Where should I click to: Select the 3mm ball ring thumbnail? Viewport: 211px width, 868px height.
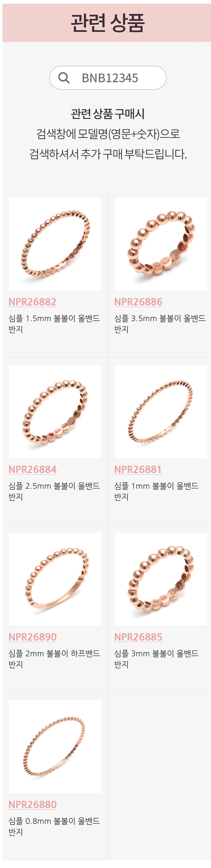[161, 579]
